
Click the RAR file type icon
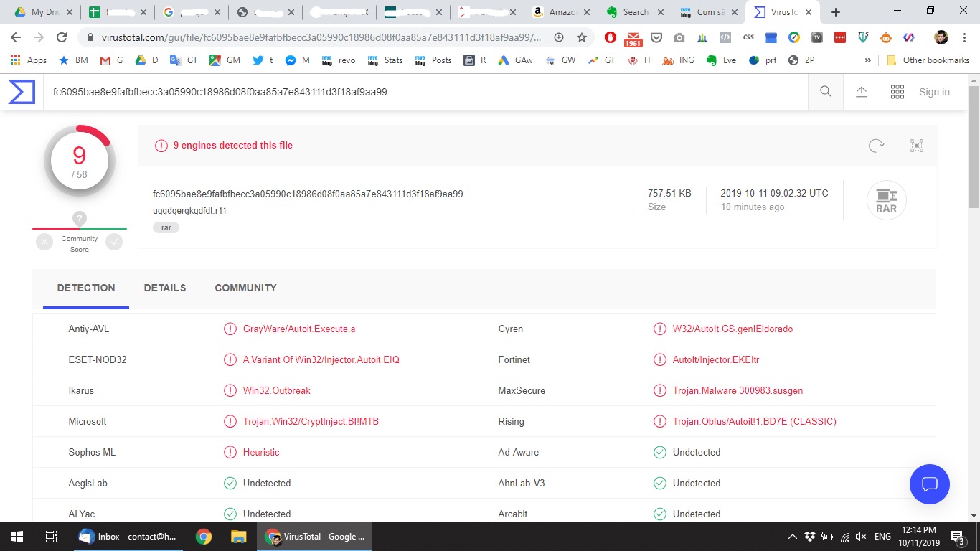click(887, 200)
